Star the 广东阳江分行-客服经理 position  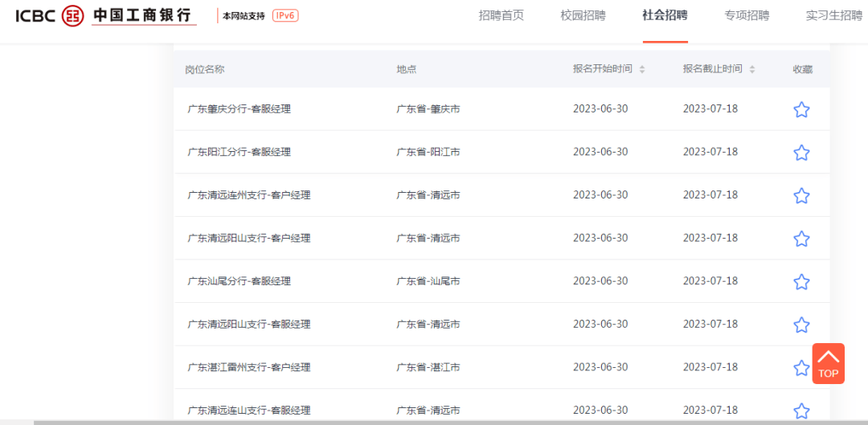coord(801,153)
